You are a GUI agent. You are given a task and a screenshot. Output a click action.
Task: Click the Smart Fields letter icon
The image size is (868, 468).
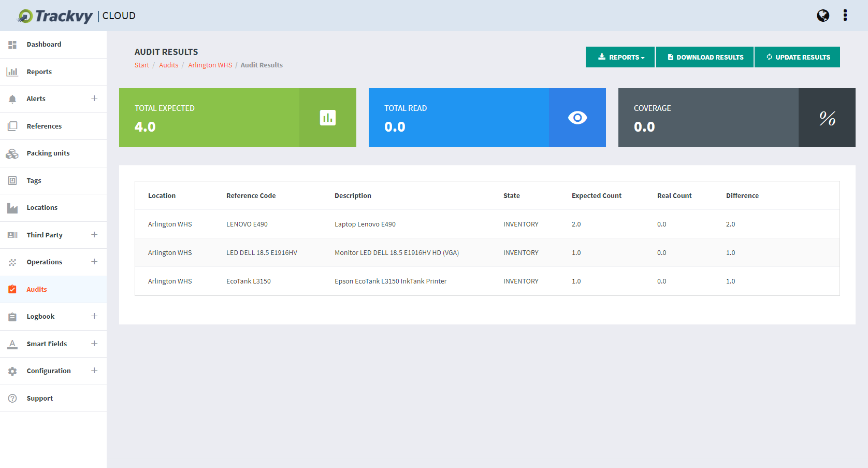tap(12, 344)
